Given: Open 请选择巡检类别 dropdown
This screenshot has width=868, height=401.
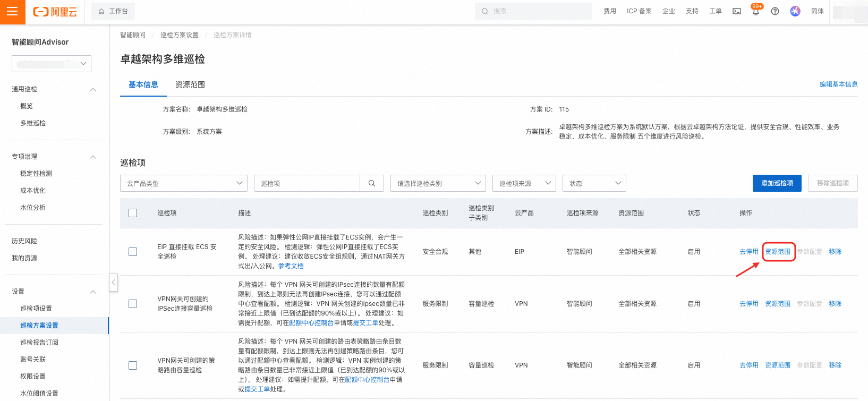Looking at the screenshot, I should pos(438,183).
